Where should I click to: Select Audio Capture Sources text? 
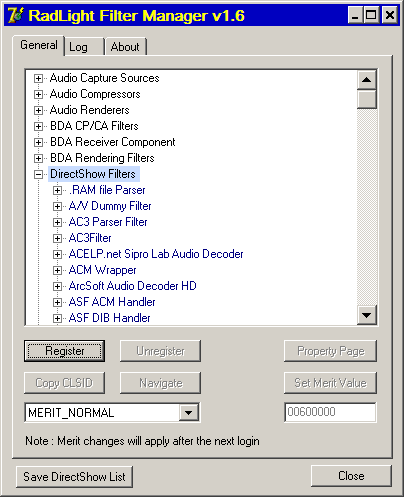click(x=104, y=78)
